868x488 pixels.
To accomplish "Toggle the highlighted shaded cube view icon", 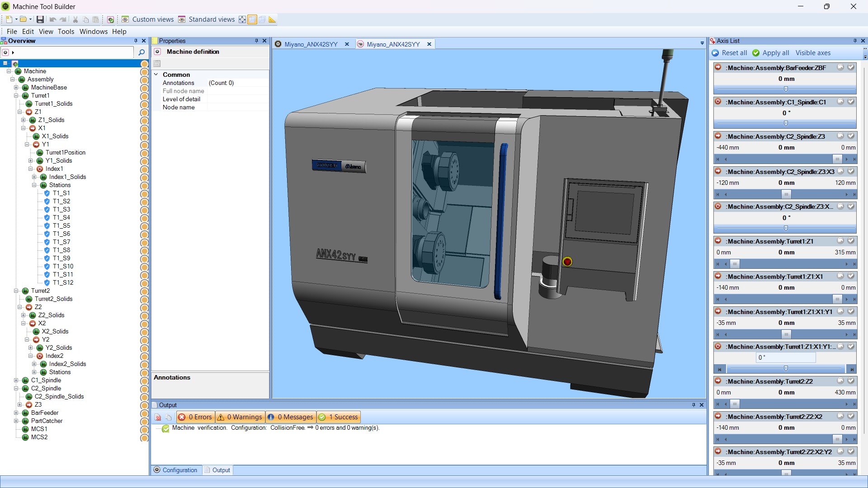I will (x=252, y=19).
